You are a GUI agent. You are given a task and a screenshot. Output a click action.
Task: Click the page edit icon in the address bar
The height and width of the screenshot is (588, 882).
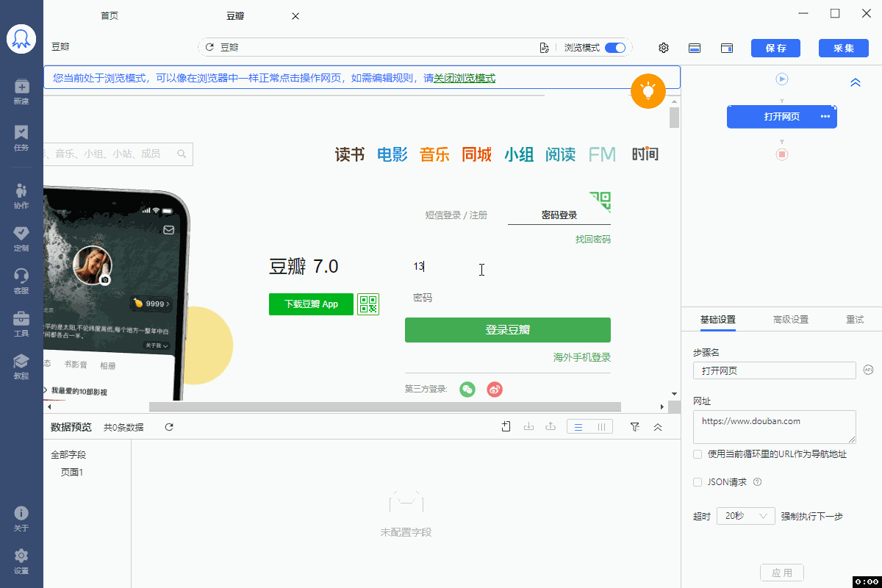coord(545,48)
